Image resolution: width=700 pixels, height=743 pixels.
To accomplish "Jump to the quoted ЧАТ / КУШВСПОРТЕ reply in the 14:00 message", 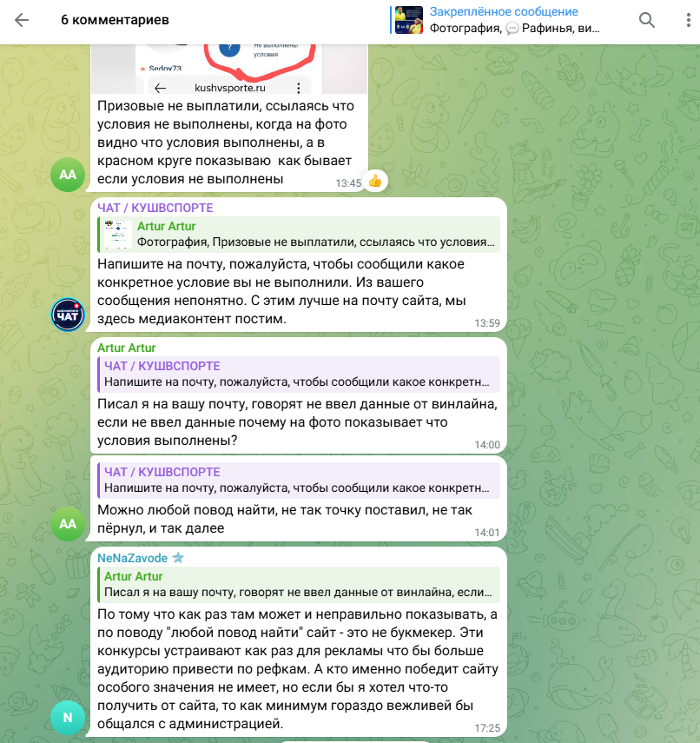I will tap(299, 375).
